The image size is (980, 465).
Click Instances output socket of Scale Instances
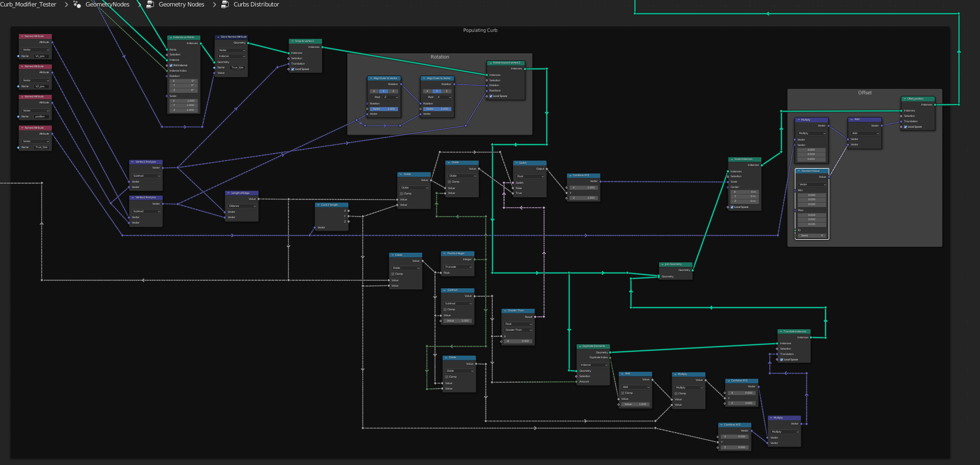coord(761,165)
